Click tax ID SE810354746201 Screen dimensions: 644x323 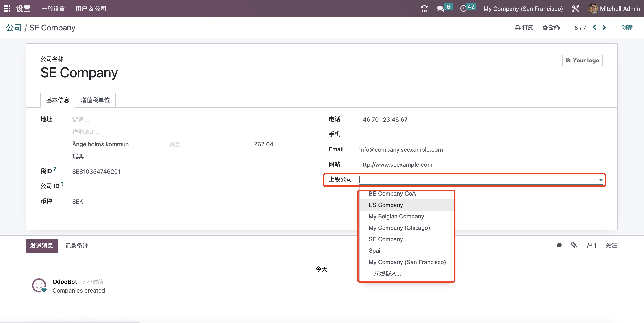tap(96, 172)
